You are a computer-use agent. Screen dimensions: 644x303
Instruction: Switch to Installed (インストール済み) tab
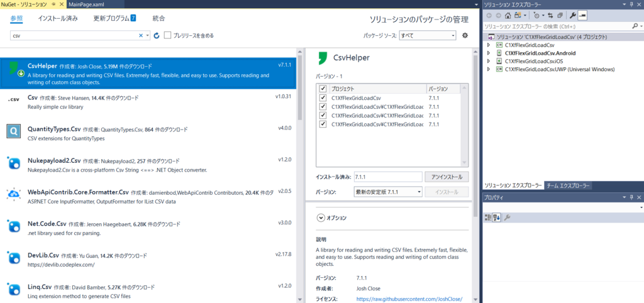click(58, 18)
